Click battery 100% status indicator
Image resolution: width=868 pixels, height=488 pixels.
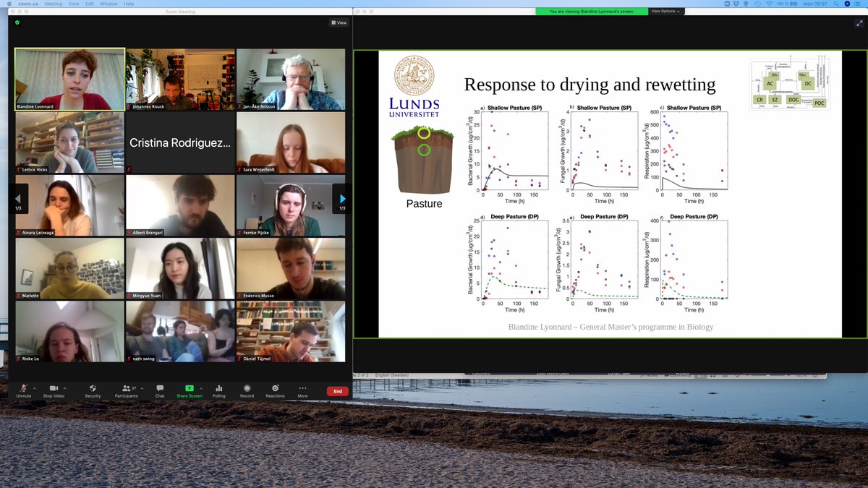pyautogui.click(x=788, y=4)
